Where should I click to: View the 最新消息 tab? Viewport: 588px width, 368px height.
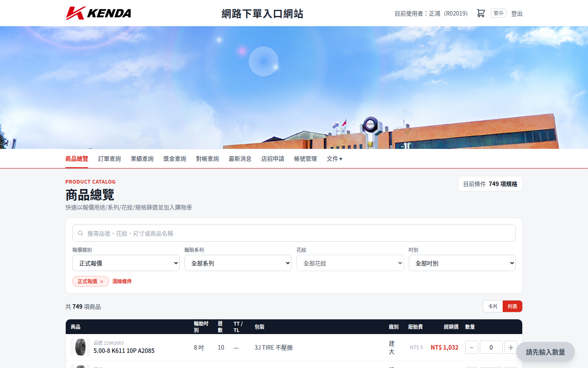point(240,159)
